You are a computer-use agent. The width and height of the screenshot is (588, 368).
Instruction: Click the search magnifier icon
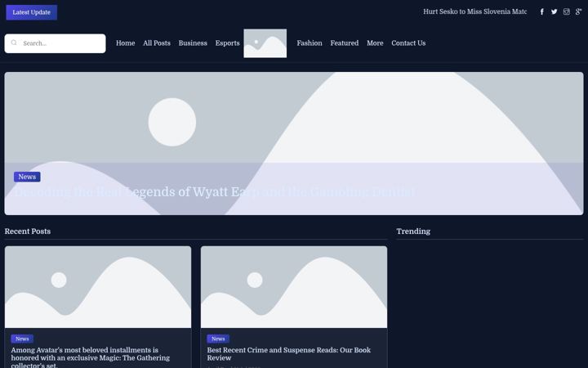(14, 43)
